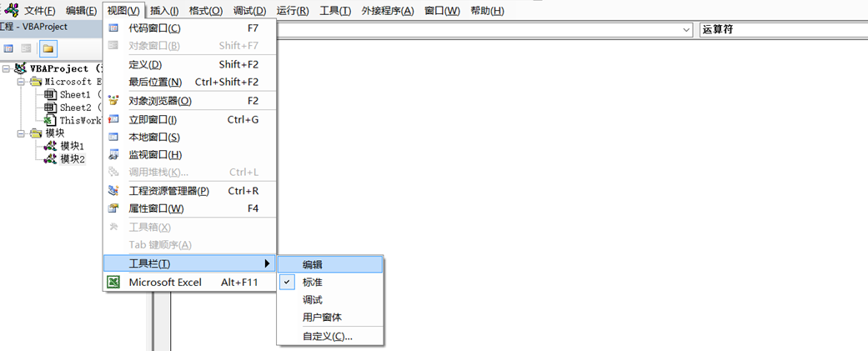Select 模块2 in project tree
This screenshot has height=351, width=868.
click(x=72, y=159)
